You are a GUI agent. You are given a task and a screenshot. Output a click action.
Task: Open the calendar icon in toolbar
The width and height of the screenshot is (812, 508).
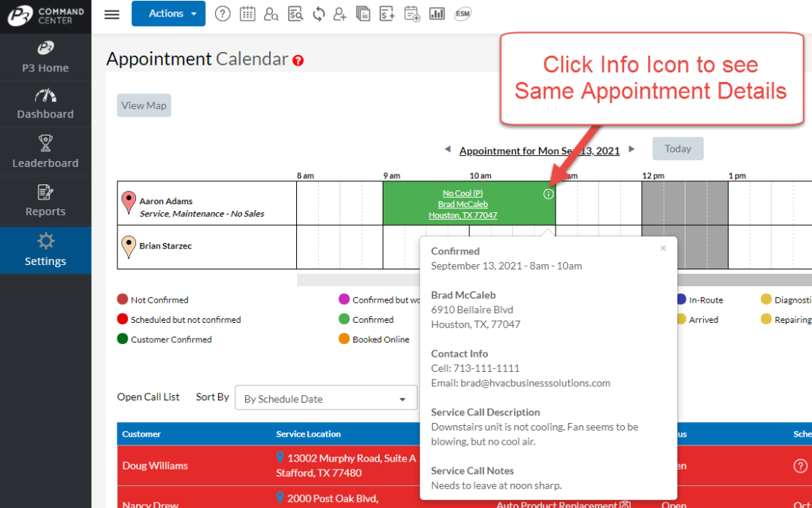(247, 14)
